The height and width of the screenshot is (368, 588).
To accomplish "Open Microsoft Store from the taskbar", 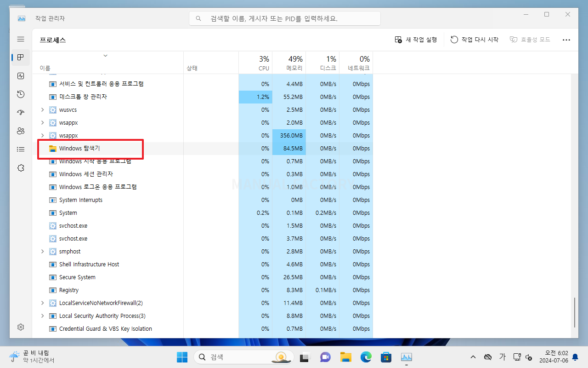I will pyautogui.click(x=386, y=357).
